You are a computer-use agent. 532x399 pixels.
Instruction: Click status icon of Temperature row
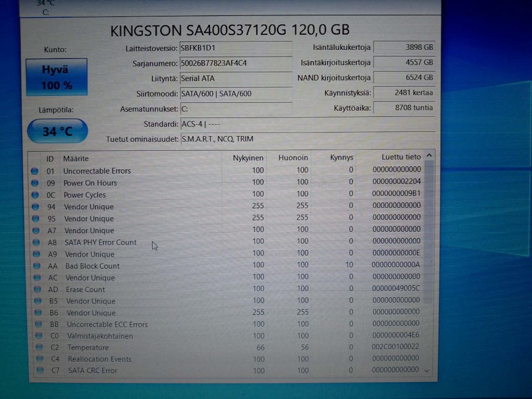pyautogui.click(x=39, y=347)
